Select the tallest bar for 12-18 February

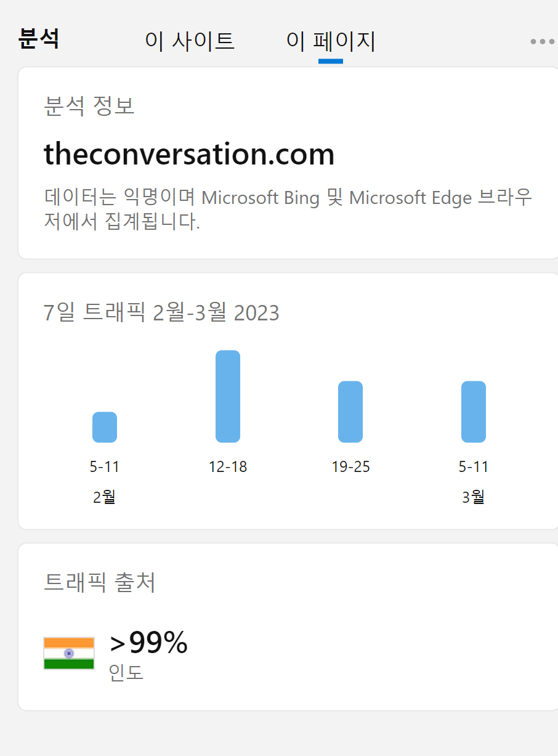click(x=227, y=394)
